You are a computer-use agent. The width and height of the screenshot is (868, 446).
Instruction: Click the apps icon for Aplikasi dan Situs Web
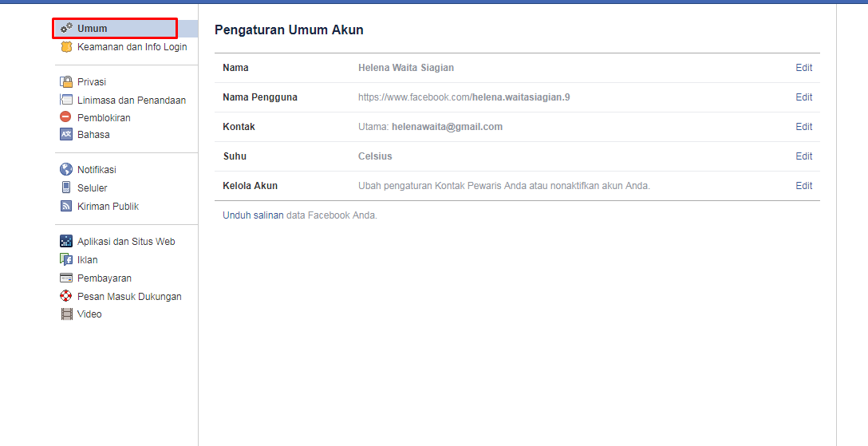point(66,241)
